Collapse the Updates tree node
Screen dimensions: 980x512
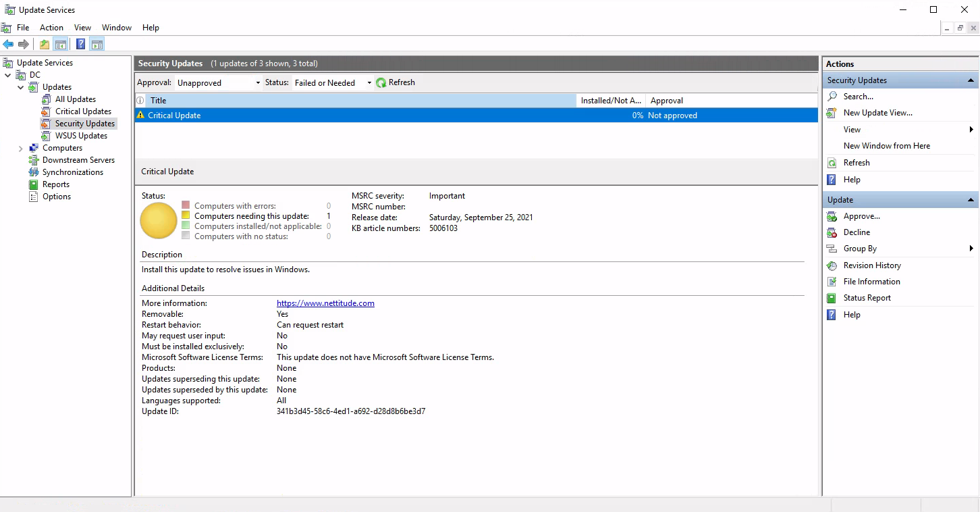(20, 87)
